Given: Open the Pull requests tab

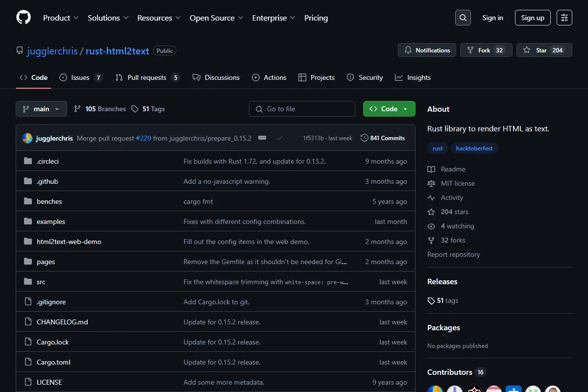Looking at the screenshot, I should point(147,77).
